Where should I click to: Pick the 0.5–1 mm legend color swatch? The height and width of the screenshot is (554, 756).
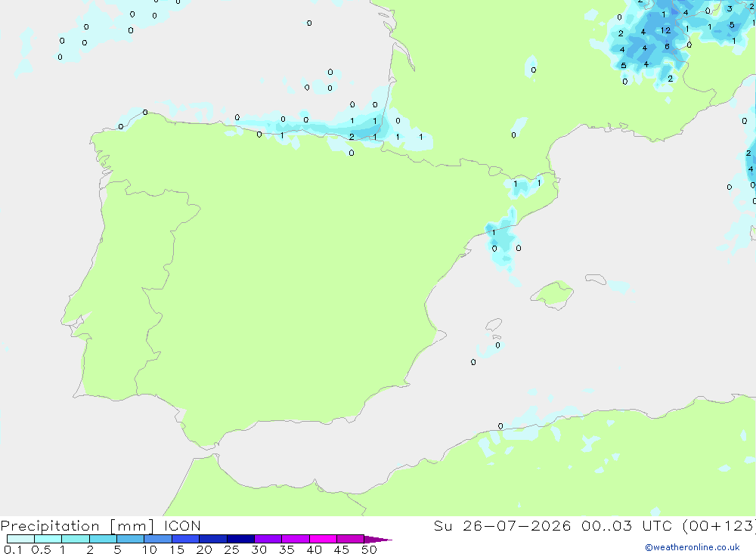(x=48, y=539)
